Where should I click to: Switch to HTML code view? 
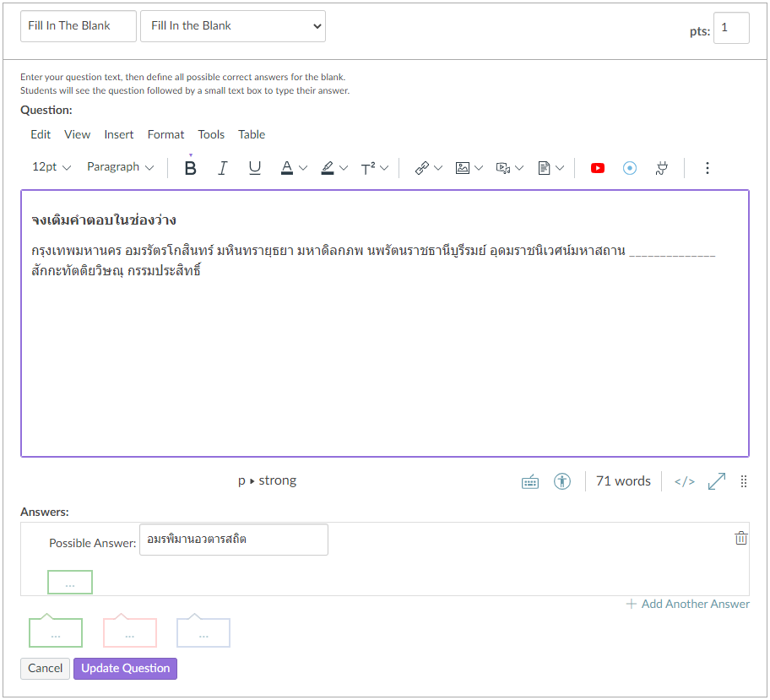pos(684,481)
